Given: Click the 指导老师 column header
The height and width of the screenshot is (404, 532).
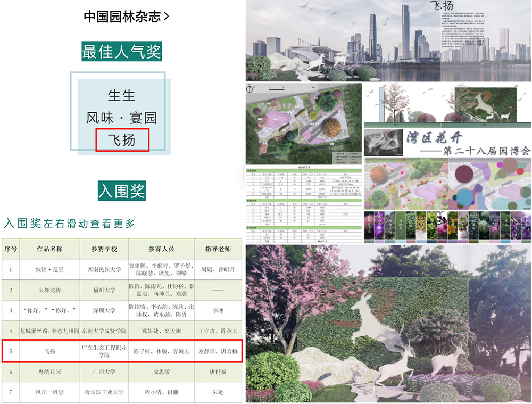Looking at the screenshot, I should click(218, 249).
